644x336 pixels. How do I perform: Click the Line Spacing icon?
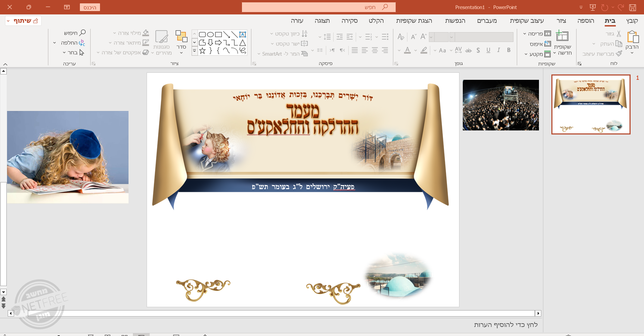coord(327,37)
